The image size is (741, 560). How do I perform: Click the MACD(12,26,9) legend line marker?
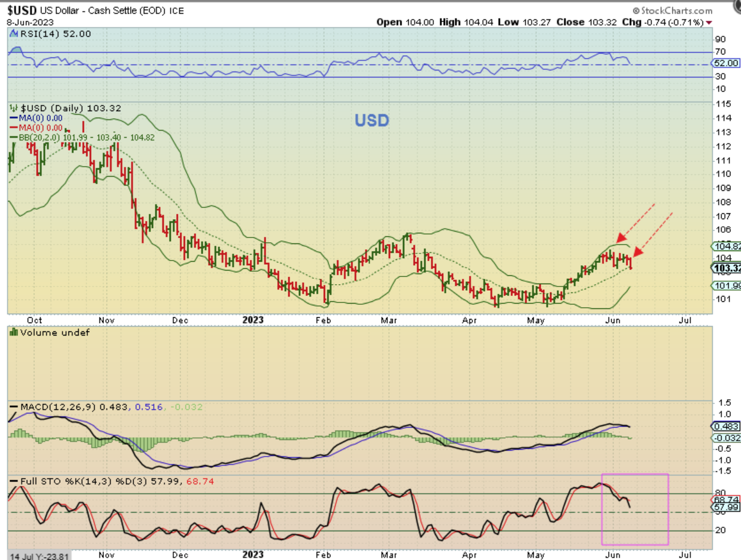point(12,408)
